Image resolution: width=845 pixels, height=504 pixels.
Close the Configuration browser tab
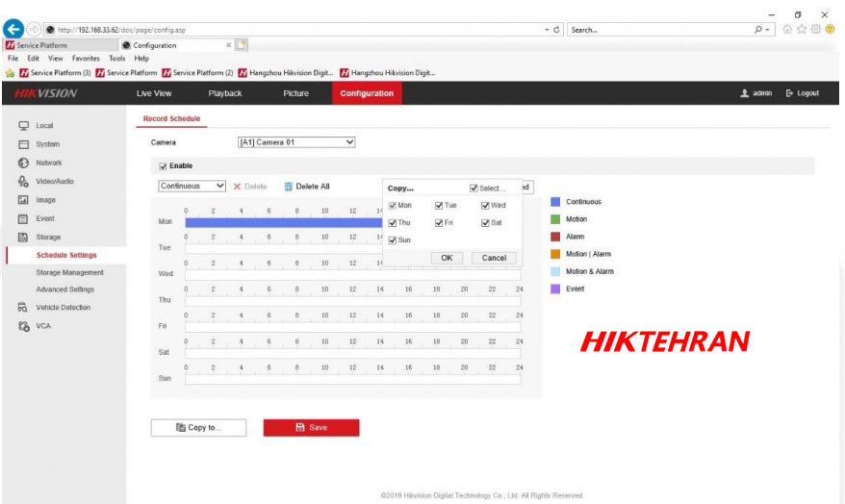coord(228,45)
